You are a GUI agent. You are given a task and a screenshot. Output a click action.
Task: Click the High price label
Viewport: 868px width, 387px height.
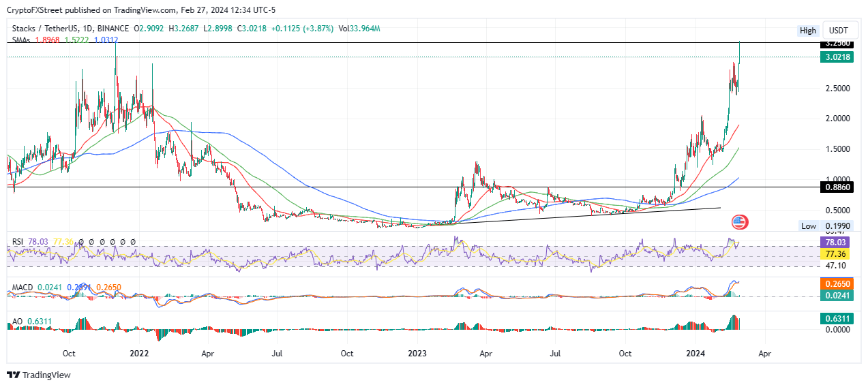tap(807, 31)
